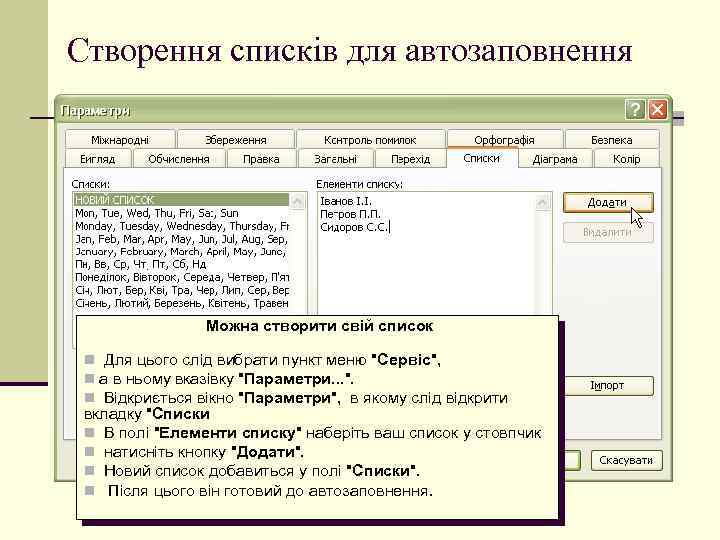Click the 'Сидоров С.С.' entry line

coord(354,227)
